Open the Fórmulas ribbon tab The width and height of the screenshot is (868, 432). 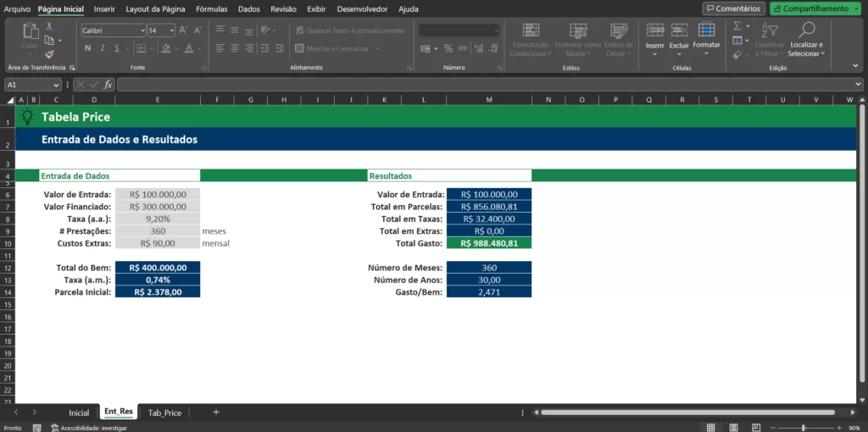pyautogui.click(x=211, y=8)
